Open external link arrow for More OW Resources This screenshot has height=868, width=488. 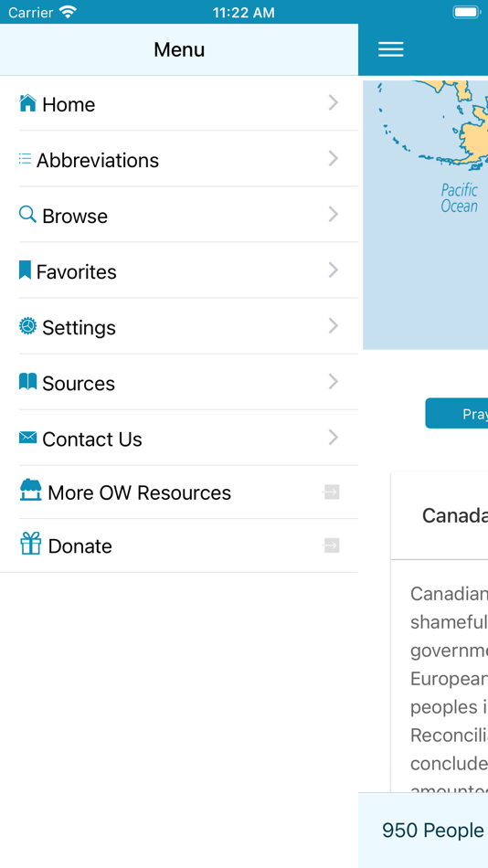(x=331, y=492)
